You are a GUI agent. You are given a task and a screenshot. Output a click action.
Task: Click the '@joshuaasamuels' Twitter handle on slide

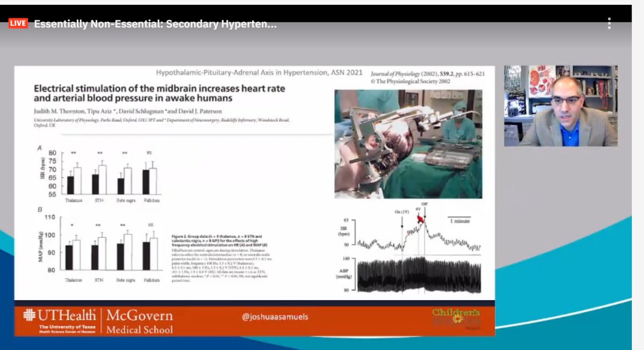click(x=275, y=317)
